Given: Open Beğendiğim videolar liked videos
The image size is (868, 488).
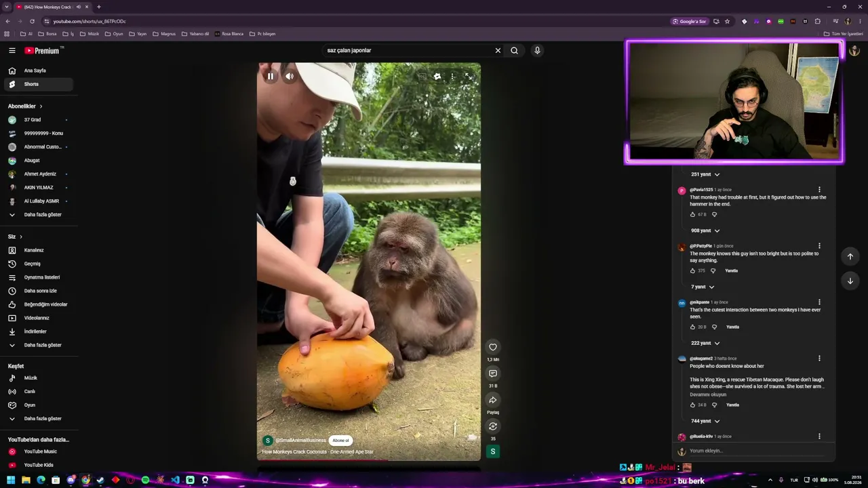Looking at the screenshot, I should tap(39, 304).
